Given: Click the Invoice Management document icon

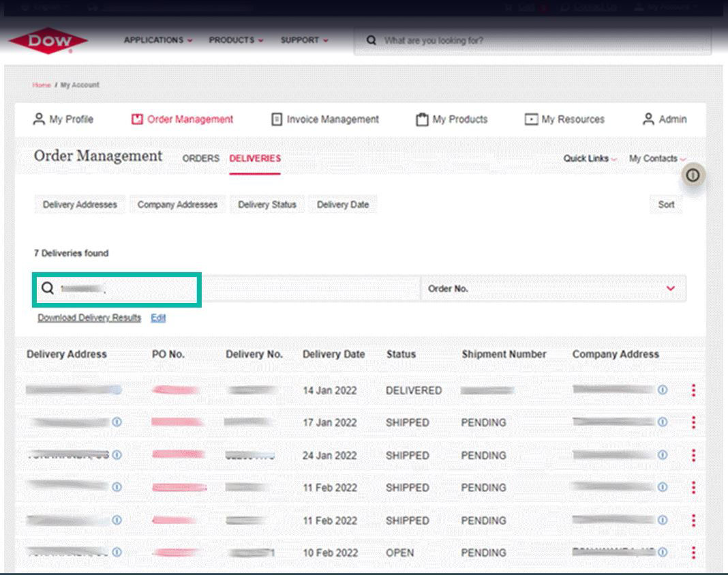Looking at the screenshot, I should coord(278,119).
